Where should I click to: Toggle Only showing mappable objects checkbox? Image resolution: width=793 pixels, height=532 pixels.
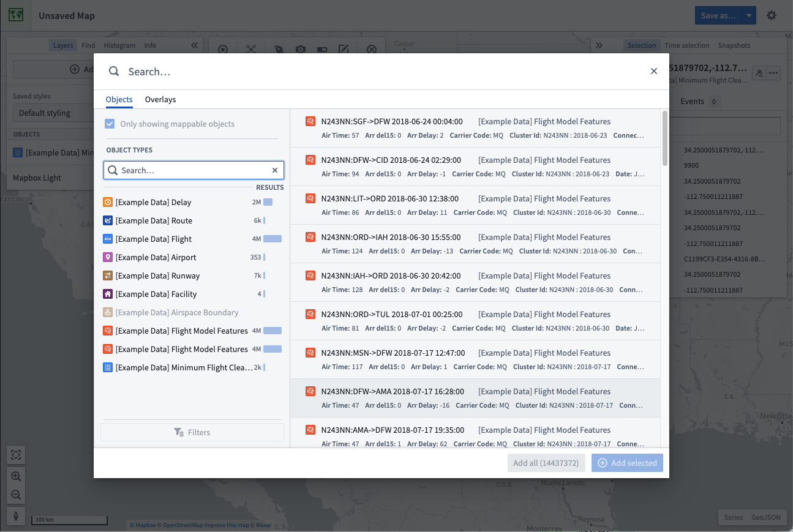click(x=110, y=124)
